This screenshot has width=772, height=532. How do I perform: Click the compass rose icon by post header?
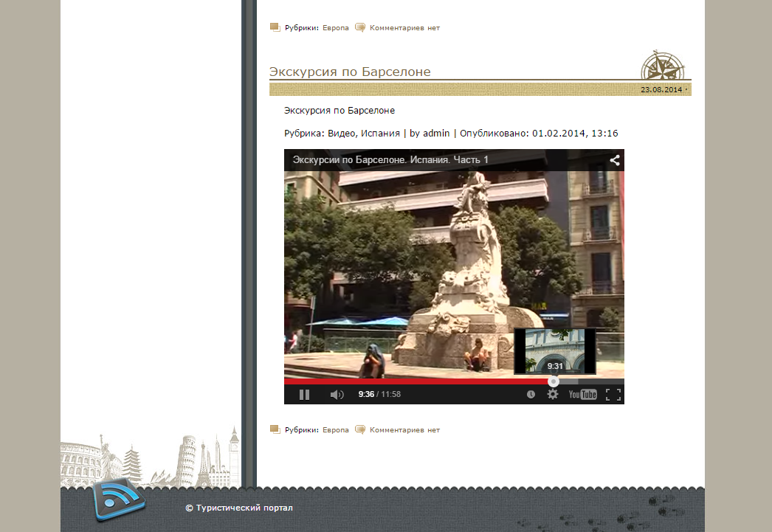pos(663,65)
